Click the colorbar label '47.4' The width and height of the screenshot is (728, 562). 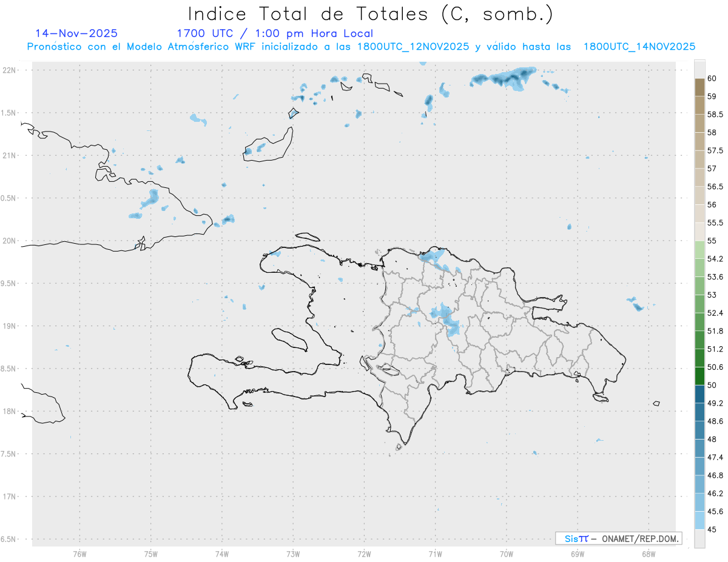715,457
